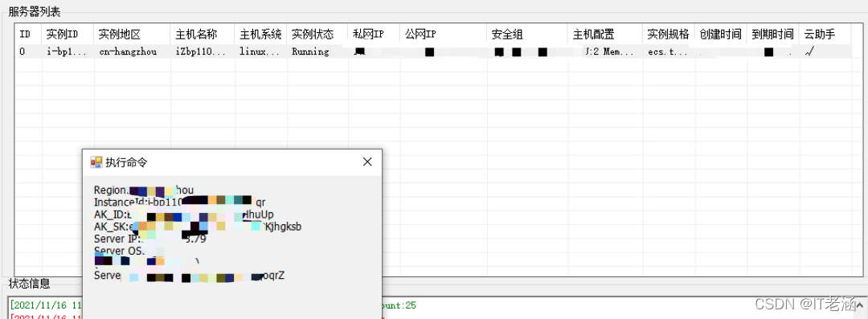Click the Region line in 执行命令 dialog
The image size is (868, 319).
[144, 190]
